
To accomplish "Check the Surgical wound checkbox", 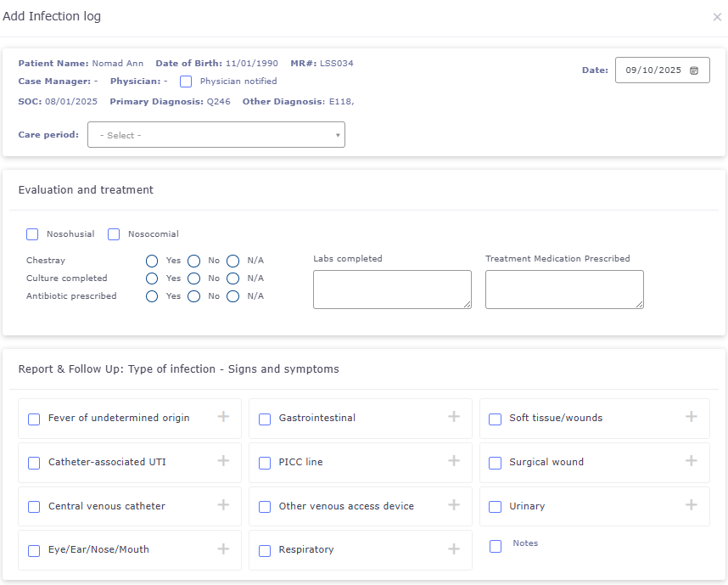I will click(x=495, y=464).
